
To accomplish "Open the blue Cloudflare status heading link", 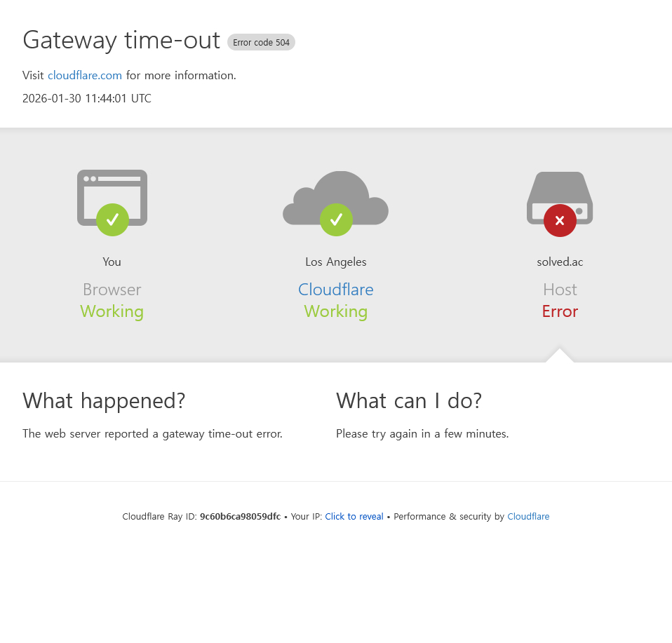I will coord(336,290).
